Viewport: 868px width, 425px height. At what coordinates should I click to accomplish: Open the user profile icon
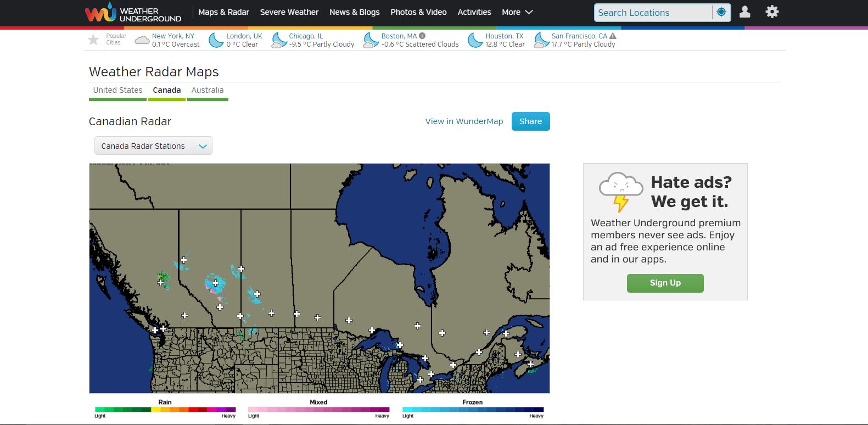745,12
